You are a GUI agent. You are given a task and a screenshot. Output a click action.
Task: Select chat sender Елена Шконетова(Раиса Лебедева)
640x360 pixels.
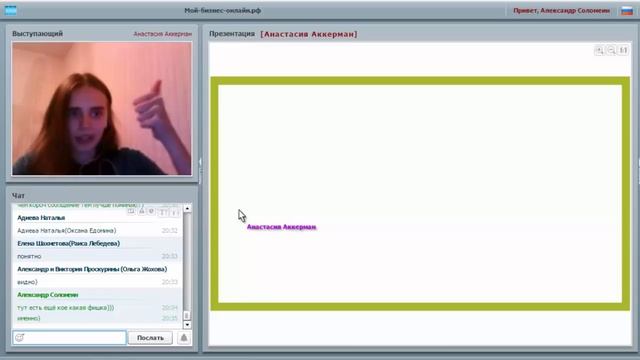coord(69,243)
